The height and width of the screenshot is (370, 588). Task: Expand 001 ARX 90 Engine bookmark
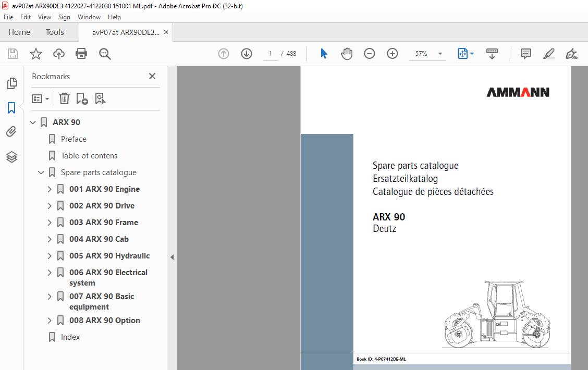50,189
